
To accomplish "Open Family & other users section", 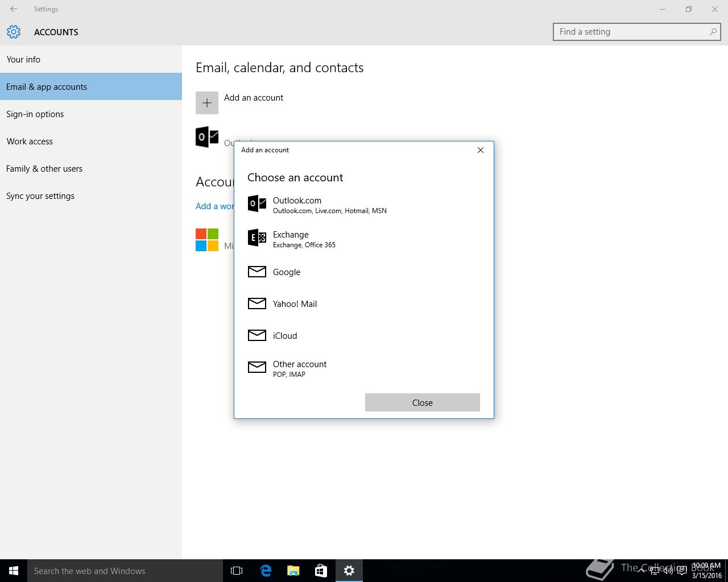I will tap(91, 168).
